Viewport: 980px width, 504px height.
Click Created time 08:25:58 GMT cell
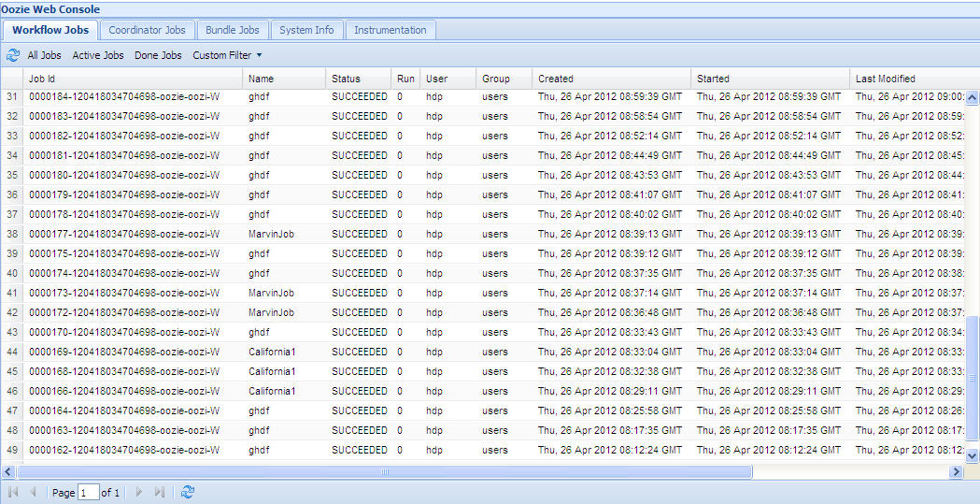tap(610, 410)
